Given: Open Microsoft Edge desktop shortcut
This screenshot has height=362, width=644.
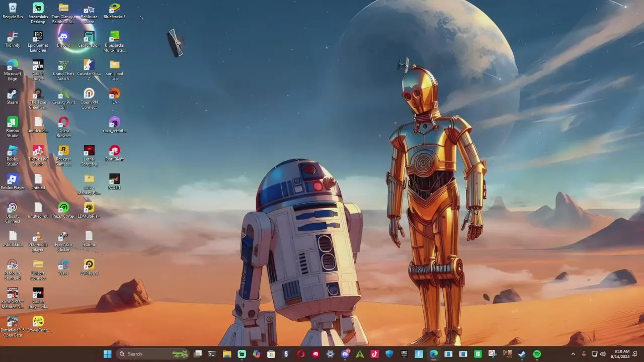Looking at the screenshot, I should pos(13,70).
